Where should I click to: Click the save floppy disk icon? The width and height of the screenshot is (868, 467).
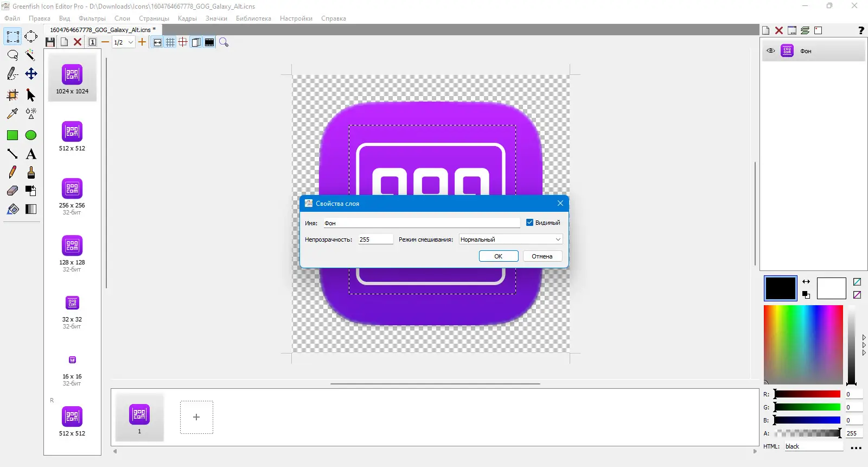tap(50, 42)
